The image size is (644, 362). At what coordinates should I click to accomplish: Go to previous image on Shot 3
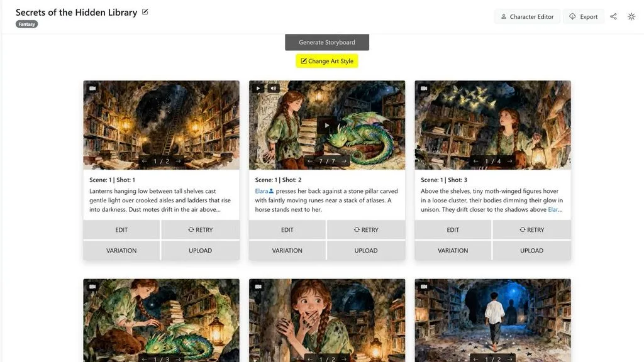tap(475, 162)
